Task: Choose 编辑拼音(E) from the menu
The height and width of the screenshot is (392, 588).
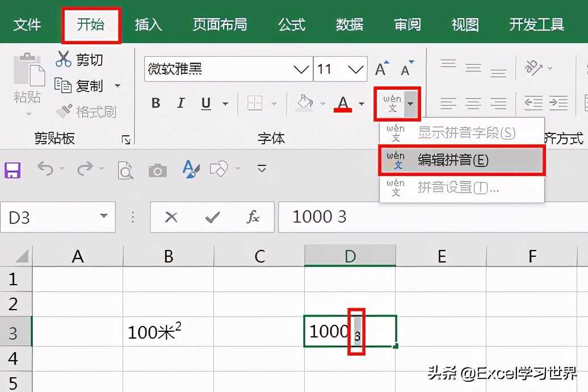Action: (x=461, y=160)
